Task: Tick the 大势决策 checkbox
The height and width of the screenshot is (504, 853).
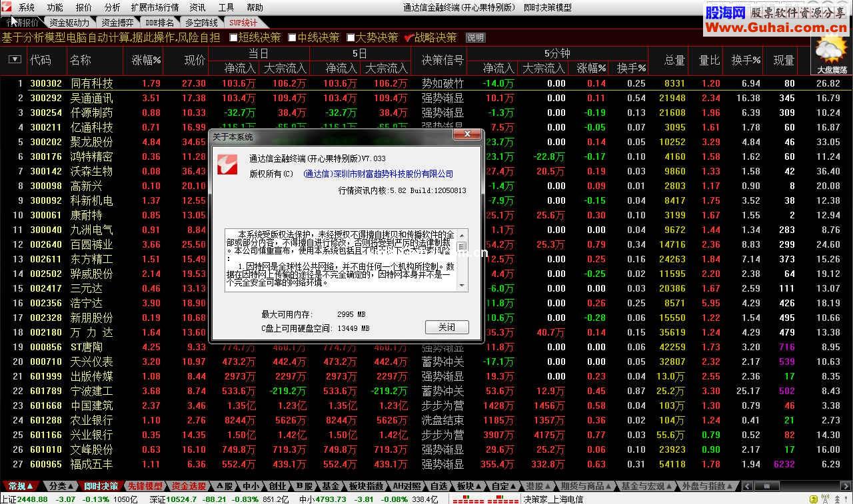Action: [x=351, y=38]
